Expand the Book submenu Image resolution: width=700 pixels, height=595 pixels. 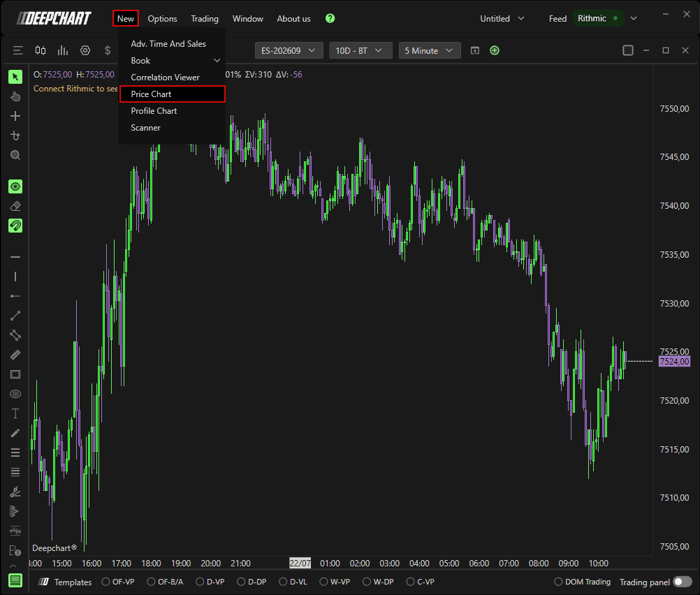173,61
